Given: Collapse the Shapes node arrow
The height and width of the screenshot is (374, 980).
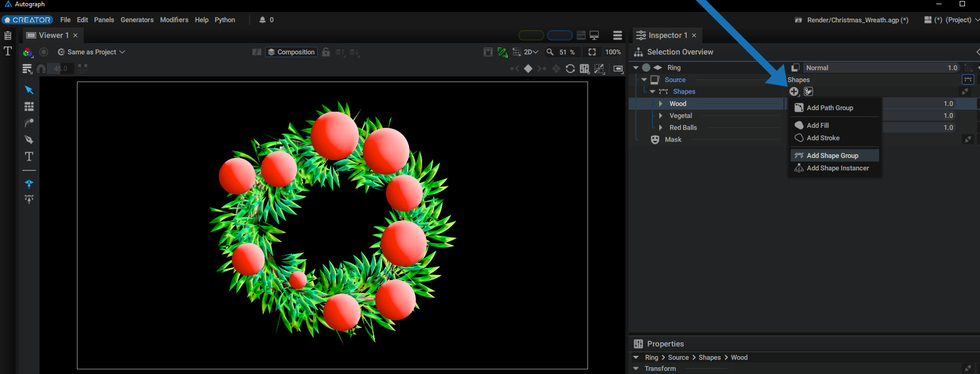Looking at the screenshot, I should [x=652, y=91].
